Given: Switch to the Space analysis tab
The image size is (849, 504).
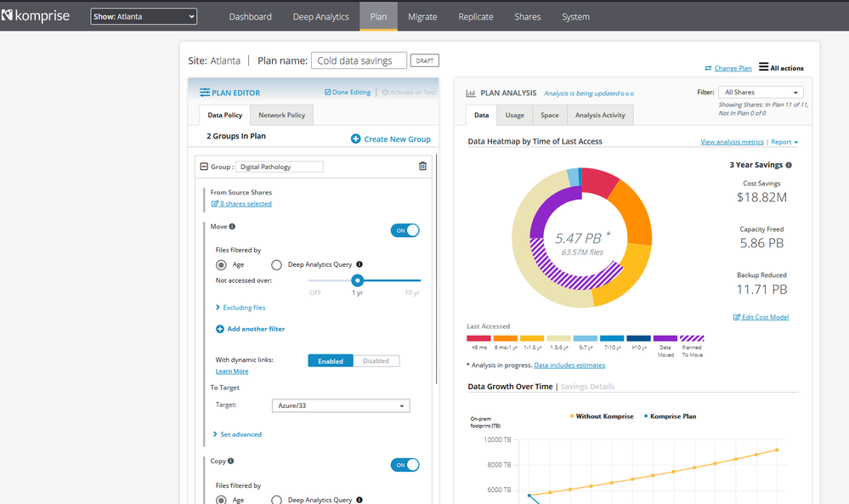Looking at the screenshot, I should (x=550, y=116).
